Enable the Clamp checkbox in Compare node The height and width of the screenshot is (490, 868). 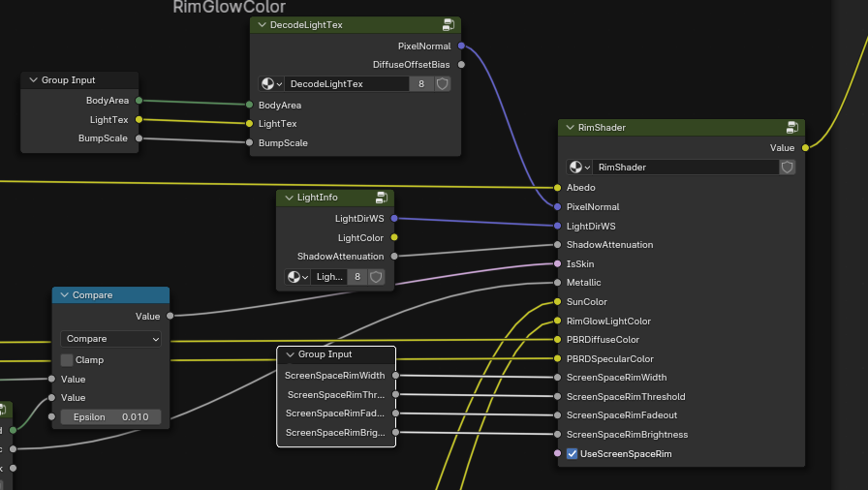coord(67,360)
